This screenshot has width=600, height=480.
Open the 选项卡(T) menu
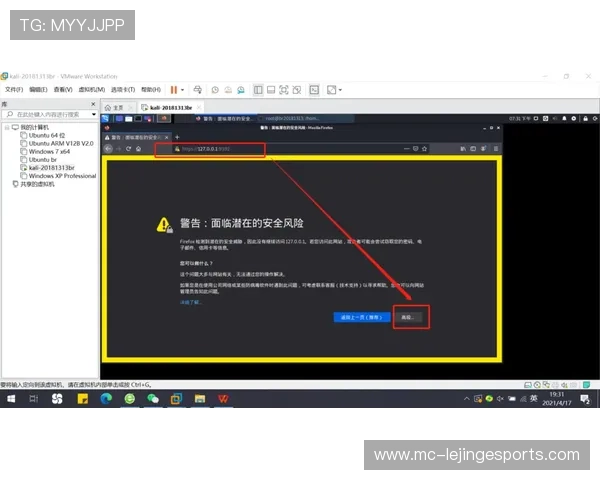(123, 90)
